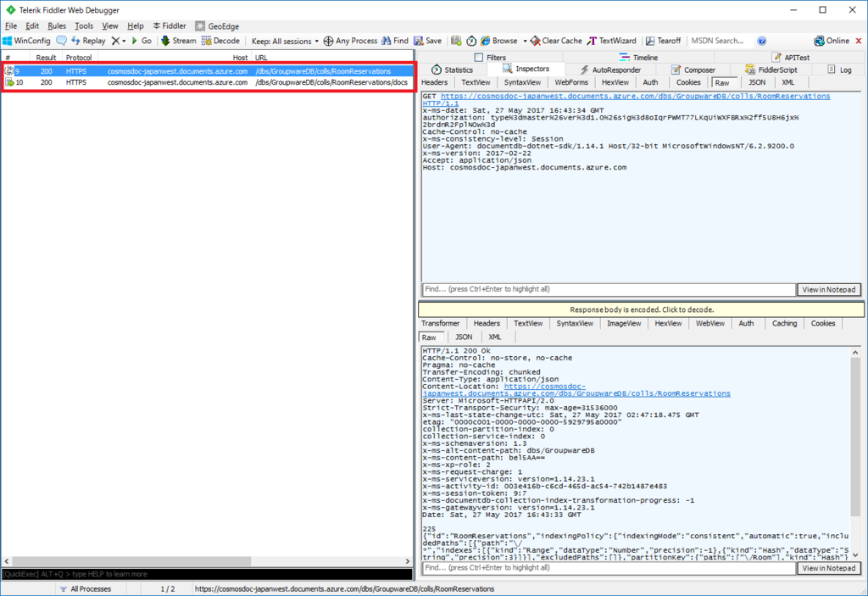Open the TextWizard tool
This screenshot has height=596, width=868.
coord(612,41)
